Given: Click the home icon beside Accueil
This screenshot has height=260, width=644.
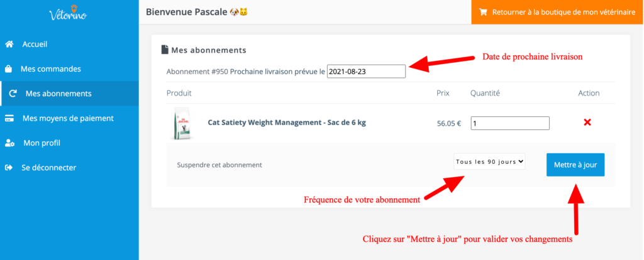Looking at the screenshot, I should (x=9, y=45).
